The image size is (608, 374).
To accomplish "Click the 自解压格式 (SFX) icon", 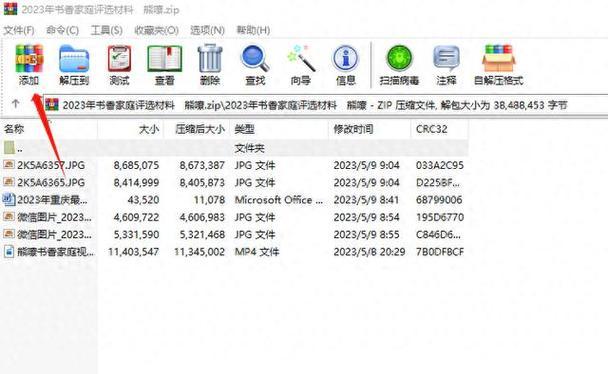I will point(498,59).
